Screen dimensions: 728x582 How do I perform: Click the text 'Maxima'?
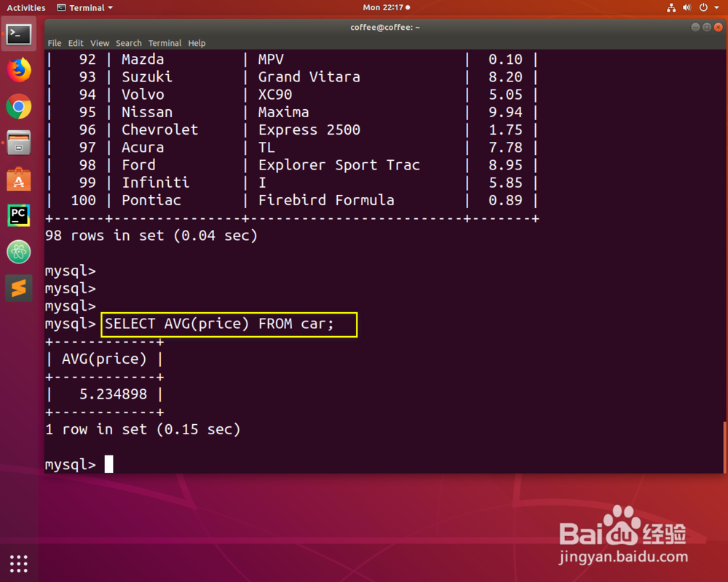tap(283, 112)
